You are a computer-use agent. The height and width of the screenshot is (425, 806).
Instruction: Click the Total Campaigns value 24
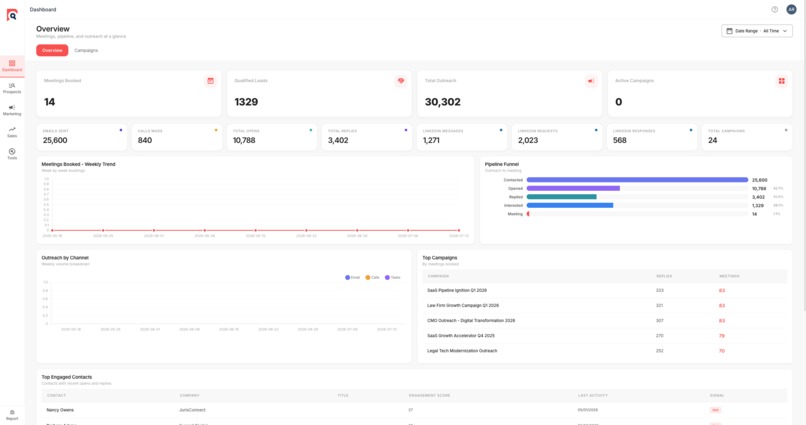pyautogui.click(x=712, y=140)
